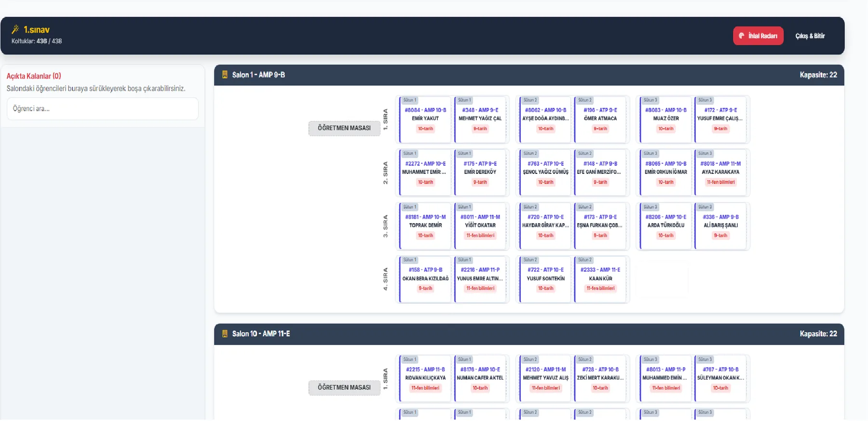Image resolution: width=868 pixels, height=421 pixels.
Task: Select the #175 EMİR DEREKÖY card
Action: (x=480, y=173)
